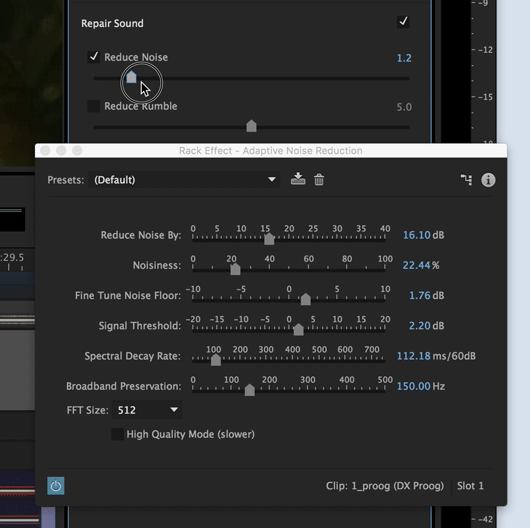Click the Reduce Noise By slider handle

coord(269,239)
